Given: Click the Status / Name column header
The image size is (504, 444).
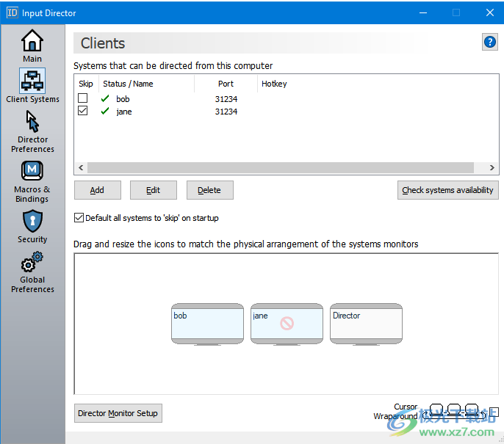Looking at the screenshot, I should click(146, 84).
